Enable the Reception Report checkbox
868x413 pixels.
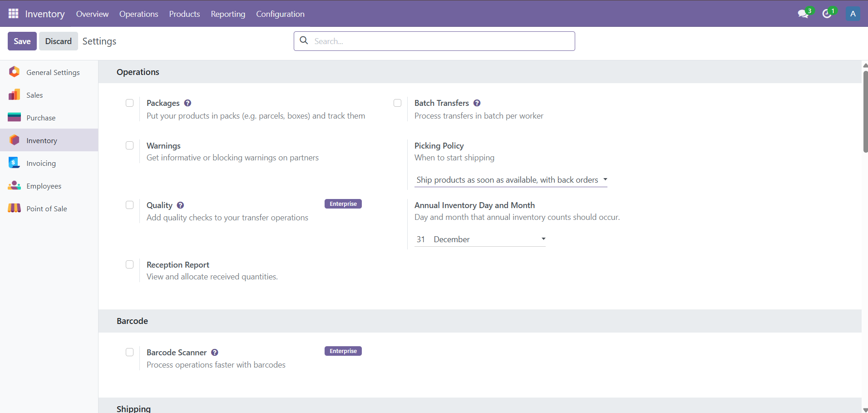click(x=130, y=264)
